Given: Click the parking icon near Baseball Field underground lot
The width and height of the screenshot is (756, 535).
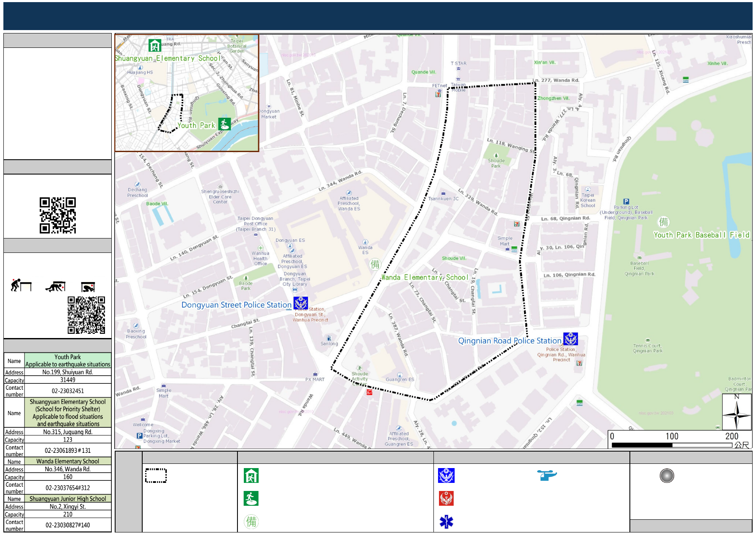Looking at the screenshot, I should (626, 202).
